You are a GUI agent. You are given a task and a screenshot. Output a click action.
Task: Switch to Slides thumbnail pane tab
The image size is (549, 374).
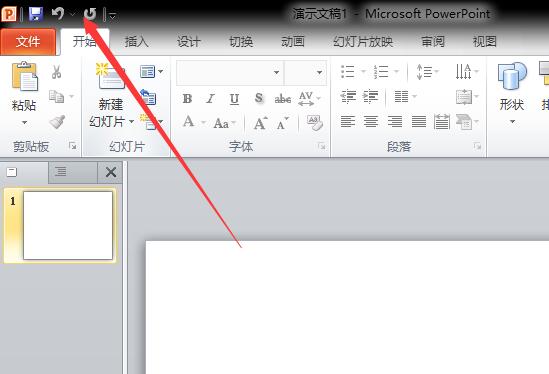tap(24, 172)
